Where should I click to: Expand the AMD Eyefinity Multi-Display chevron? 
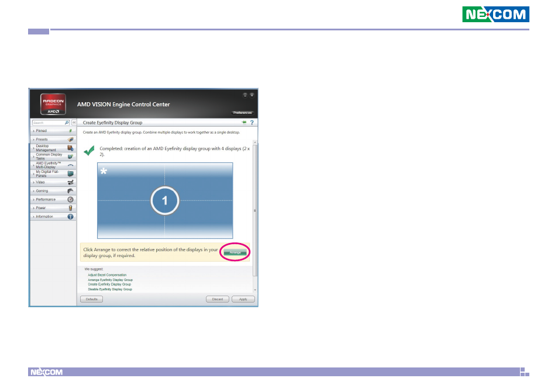pos(33,165)
